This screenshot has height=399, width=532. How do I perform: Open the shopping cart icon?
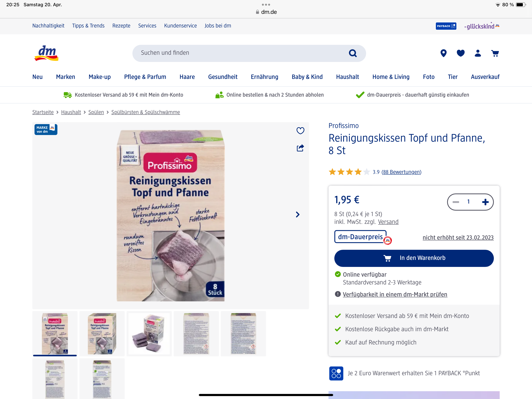click(495, 53)
